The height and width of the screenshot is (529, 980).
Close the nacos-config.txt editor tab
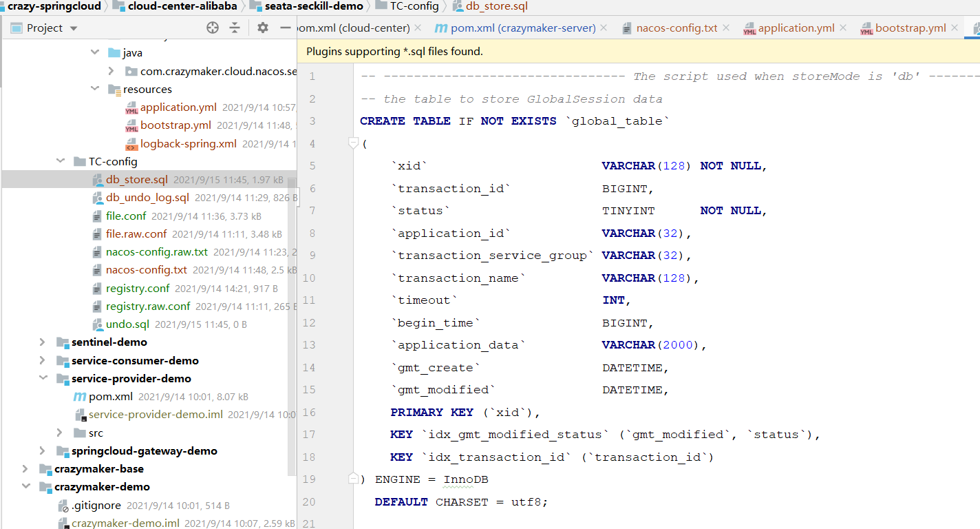727,28
